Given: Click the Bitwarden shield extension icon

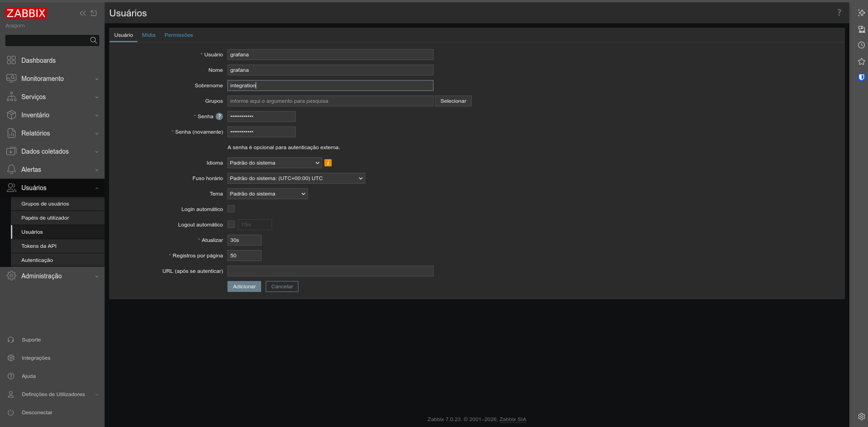Looking at the screenshot, I should pos(861,77).
